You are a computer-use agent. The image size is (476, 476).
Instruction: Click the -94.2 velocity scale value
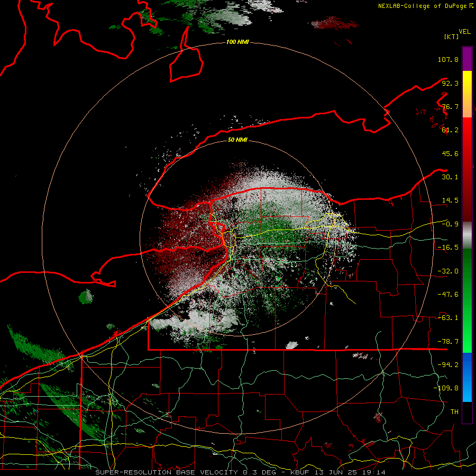pyautogui.click(x=448, y=365)
